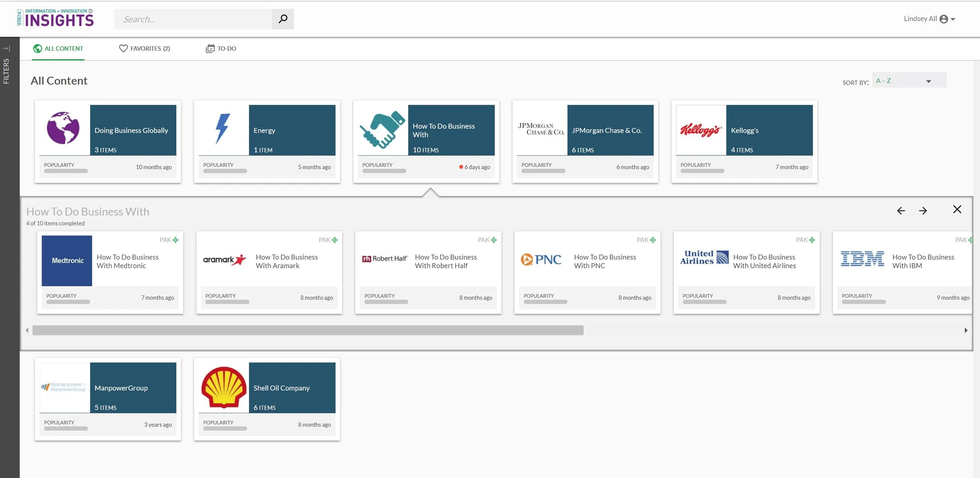The height and width of the screenshot is (478, 980).
Task: Click '10 ITEMS' on How To Do Business With
Action: pyautogui.click(x=426, y=150)
